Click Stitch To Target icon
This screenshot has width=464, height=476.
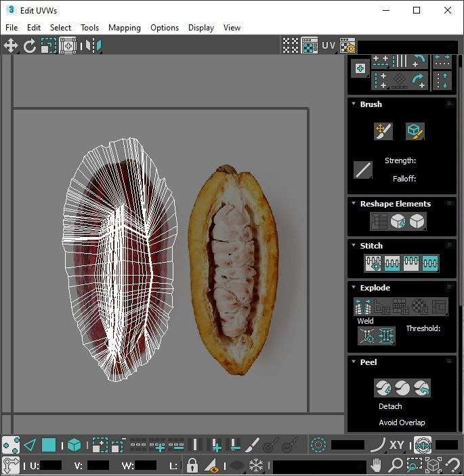point(373,263)
